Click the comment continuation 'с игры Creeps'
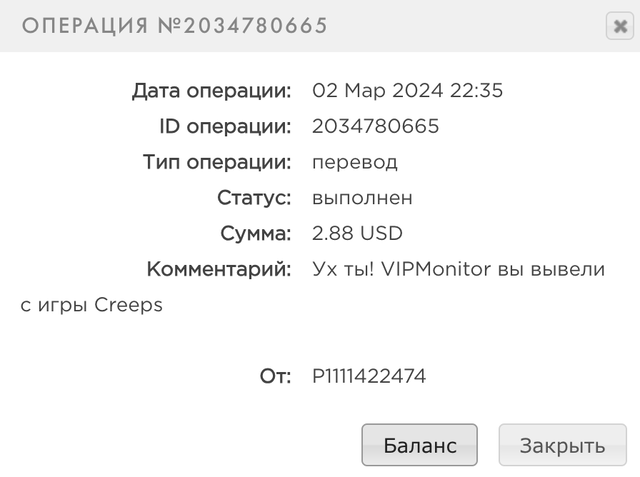The height and width of the screenshot is (477, 640). (91, 305)
